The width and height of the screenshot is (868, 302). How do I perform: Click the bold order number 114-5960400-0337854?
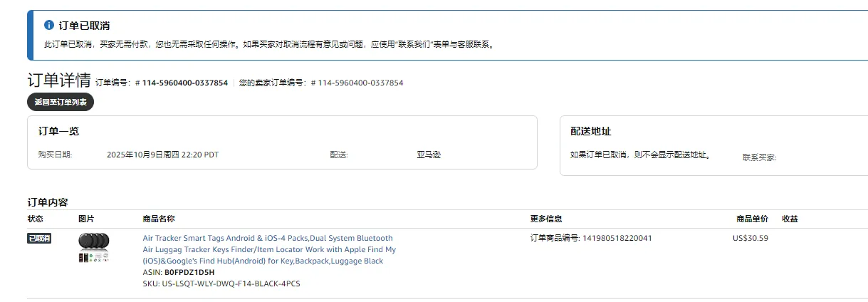point(184,83)
